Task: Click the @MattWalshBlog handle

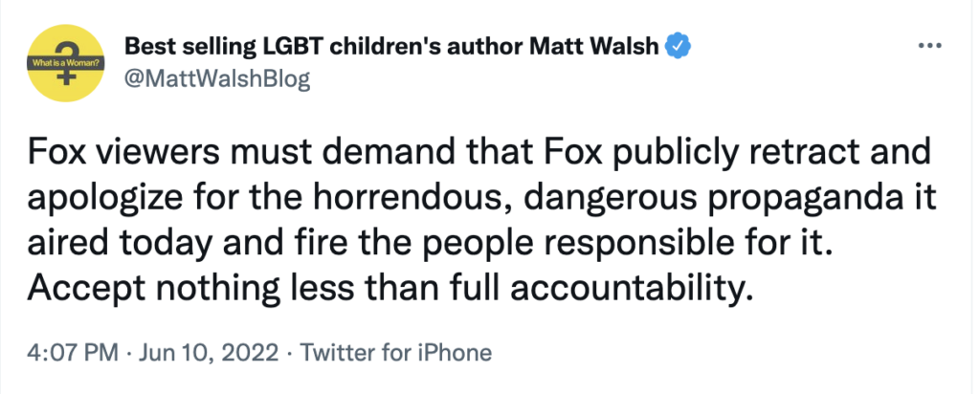Action: click(218, 78)
